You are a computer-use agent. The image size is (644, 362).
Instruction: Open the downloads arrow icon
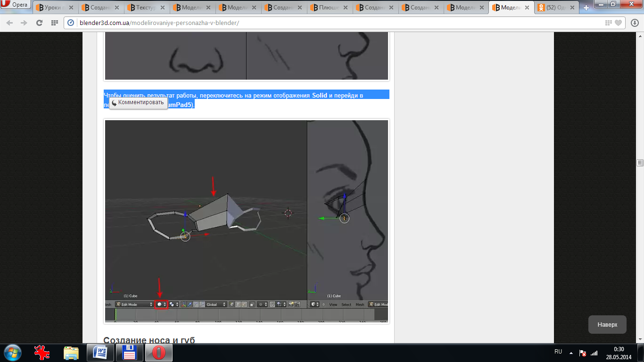click(x=636, y=23)
